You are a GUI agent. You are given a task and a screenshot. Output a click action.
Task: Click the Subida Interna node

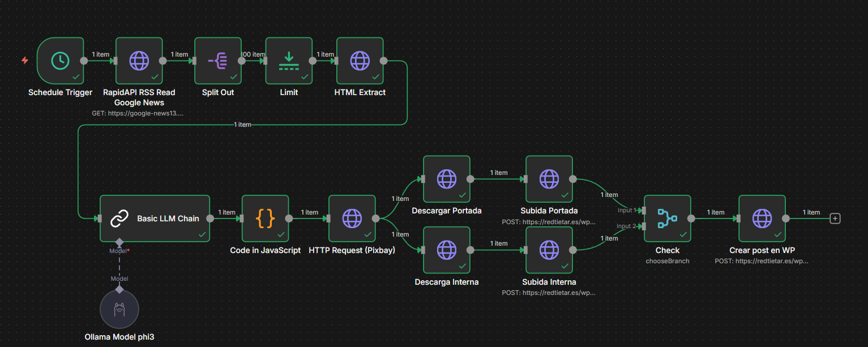click(549, 250)
